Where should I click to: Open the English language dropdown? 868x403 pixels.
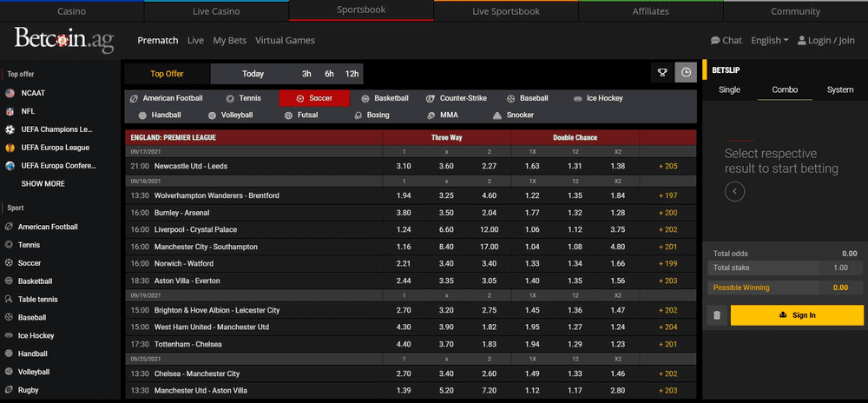coord(769,41)
